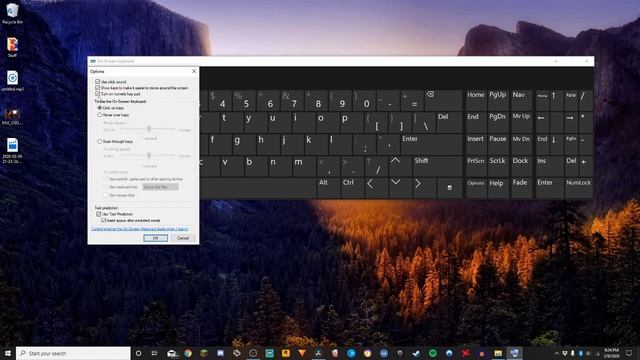Tap the PrtScn key on the keyboard
Viewport: 640px width, 360px height.
(x=476, y=166)
